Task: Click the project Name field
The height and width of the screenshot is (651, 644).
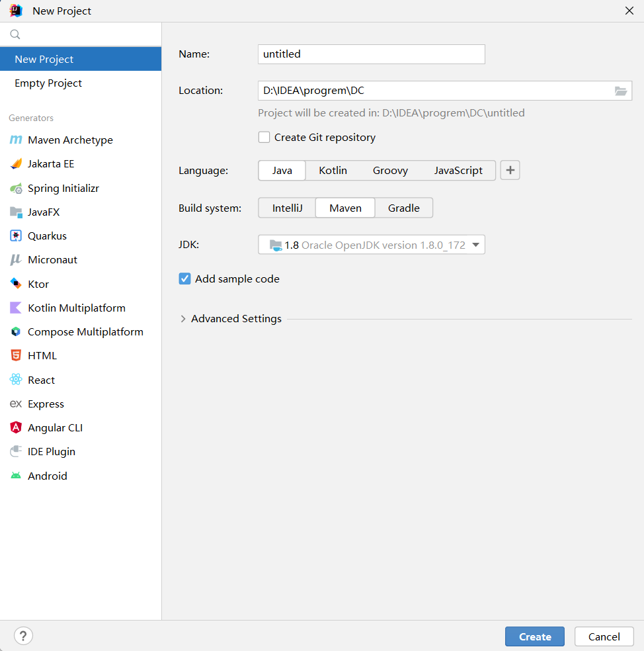Action: click(x=372, y=54)
